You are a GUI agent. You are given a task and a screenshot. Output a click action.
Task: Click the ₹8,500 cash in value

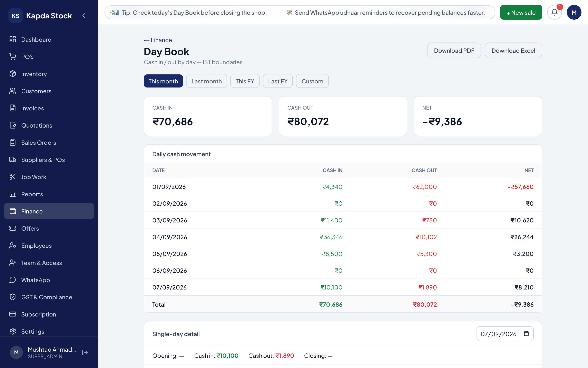tap(332, 254)
